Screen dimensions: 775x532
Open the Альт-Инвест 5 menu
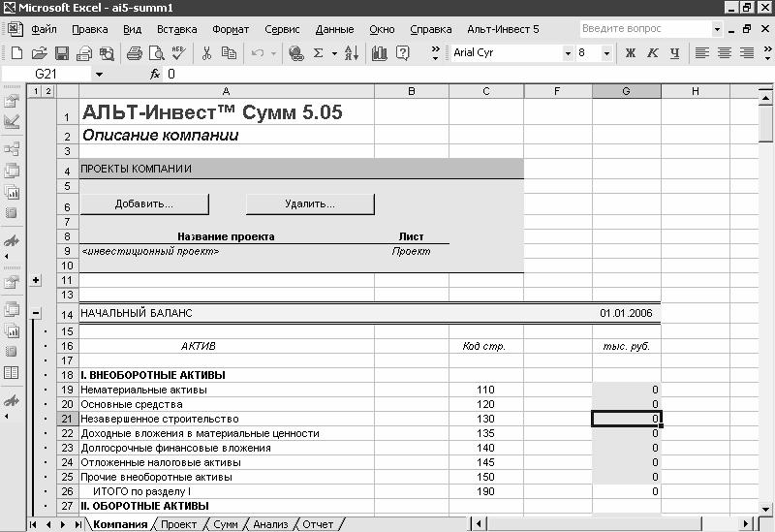click(x=503, y=30)
